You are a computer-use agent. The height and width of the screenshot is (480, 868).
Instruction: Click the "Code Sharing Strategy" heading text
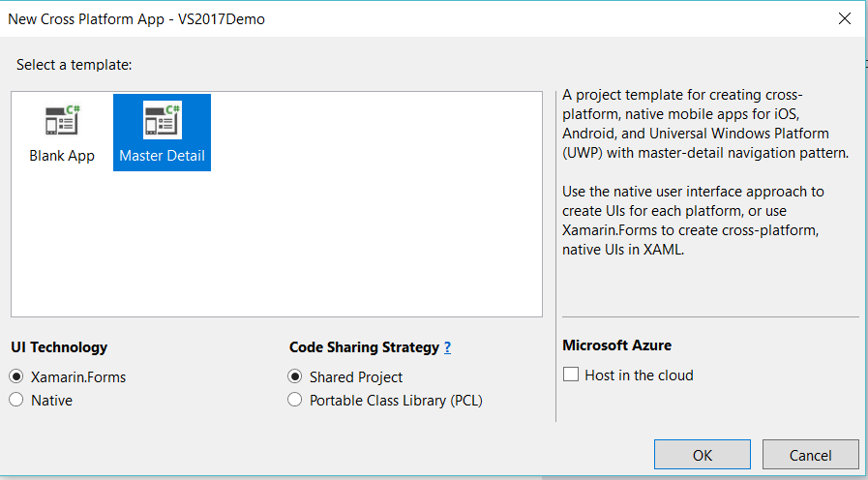click(x=364, y=347)
